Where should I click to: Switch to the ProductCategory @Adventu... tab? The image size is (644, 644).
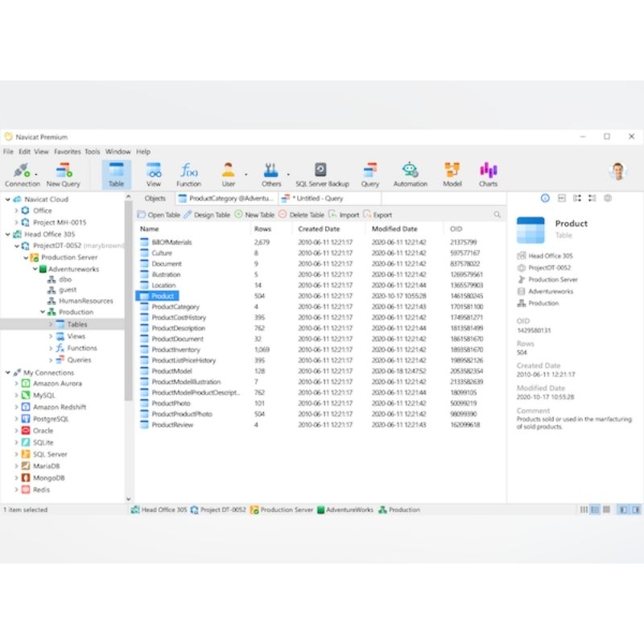227,198
